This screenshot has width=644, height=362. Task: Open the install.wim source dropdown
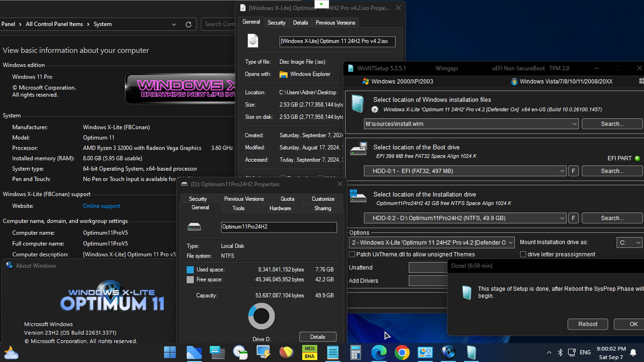574,124
